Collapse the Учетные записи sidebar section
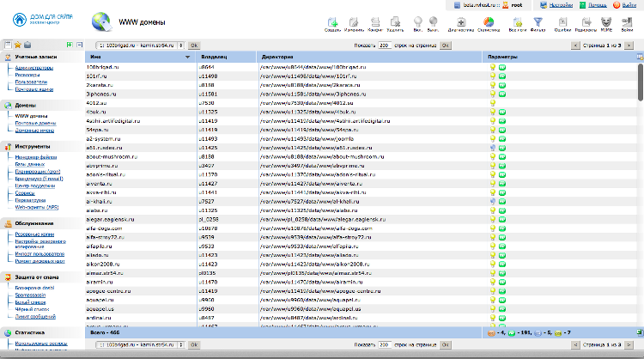Image resolution: width=644 pixels, height=359 pixels. (41, 57)
